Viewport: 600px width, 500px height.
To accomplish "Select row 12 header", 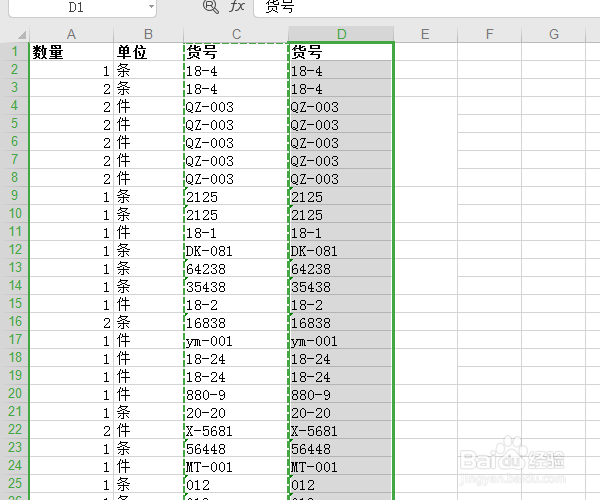I will click(x=15, y=249).
